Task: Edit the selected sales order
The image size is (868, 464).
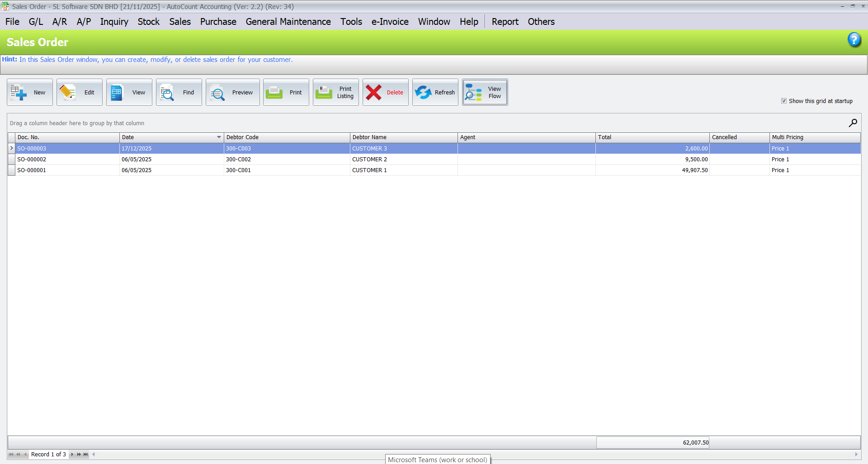Action: pyautogui.click(x=79, y=92)
